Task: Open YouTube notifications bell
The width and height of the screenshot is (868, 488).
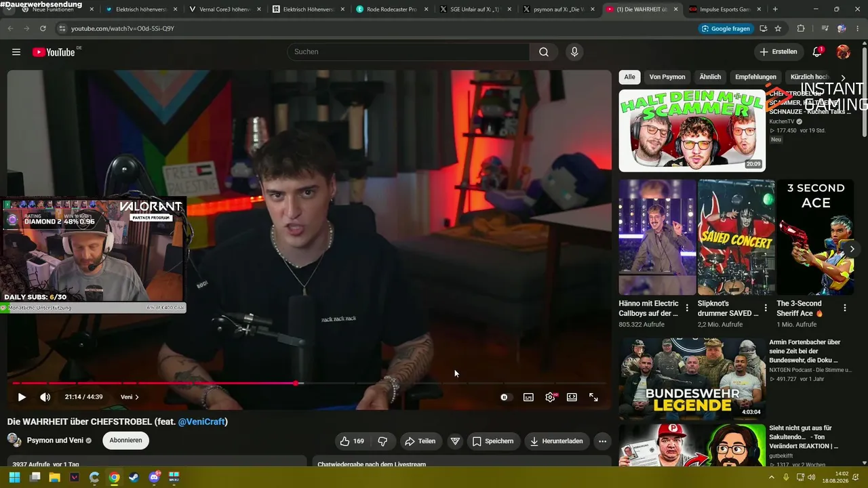Action: coord(818,52)
